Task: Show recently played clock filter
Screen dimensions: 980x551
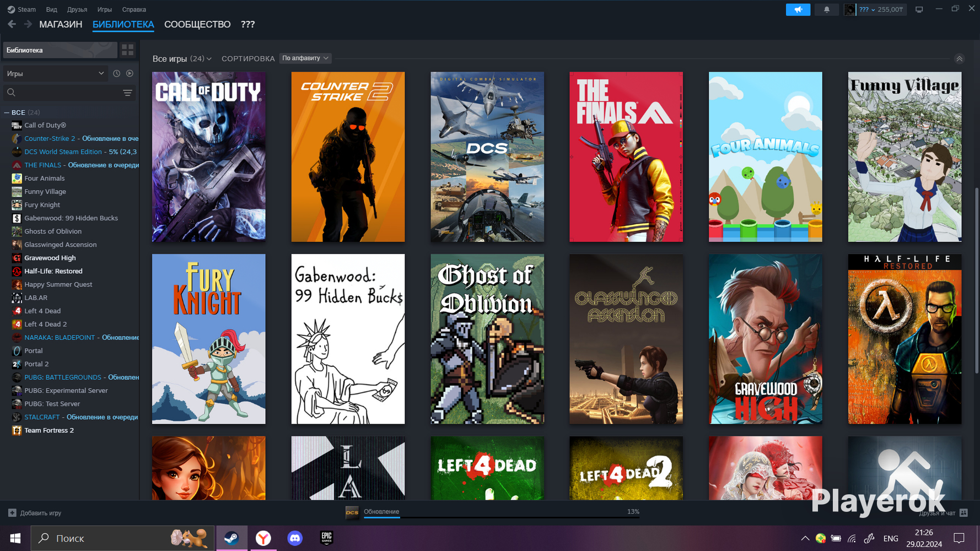Action: [116, 73]
